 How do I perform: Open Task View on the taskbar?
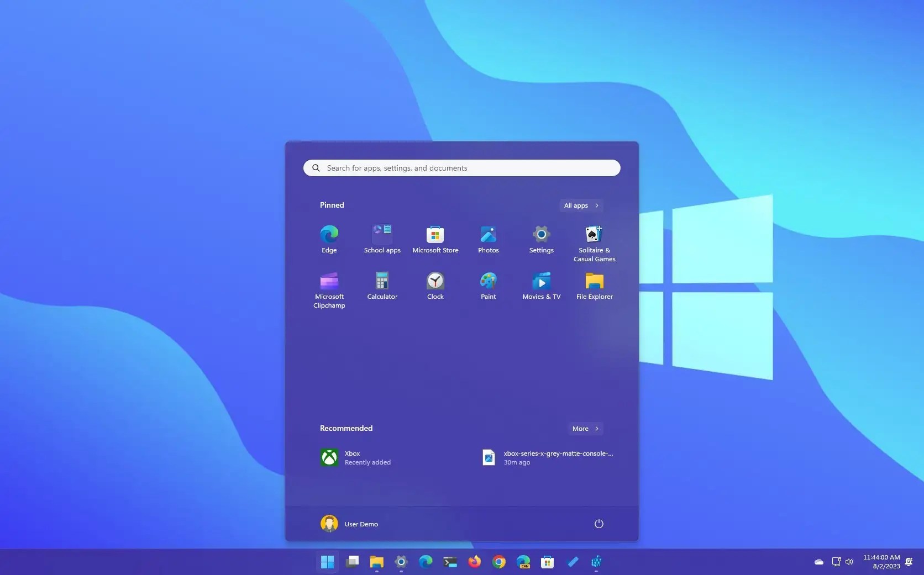click(x=352, y=562)
